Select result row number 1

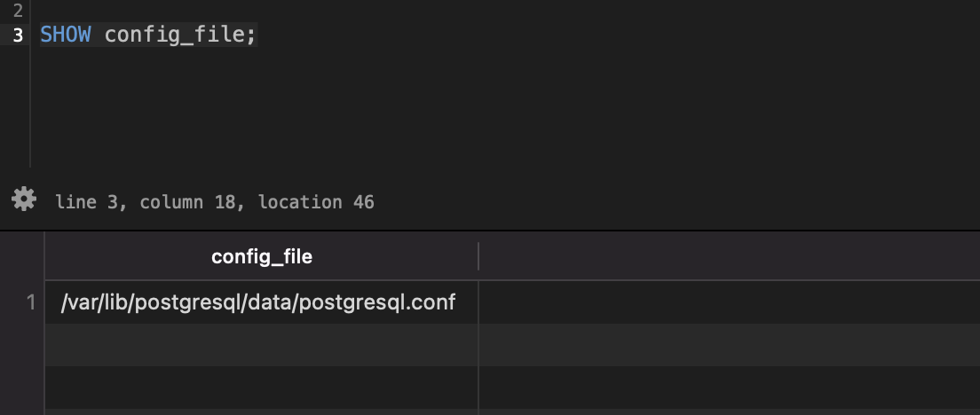point(30,303)
